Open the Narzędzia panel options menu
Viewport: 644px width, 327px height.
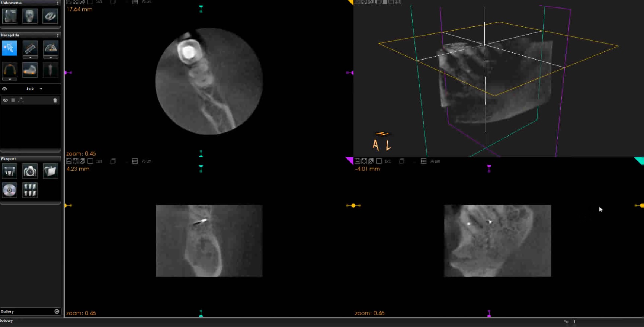pos(57,35)
